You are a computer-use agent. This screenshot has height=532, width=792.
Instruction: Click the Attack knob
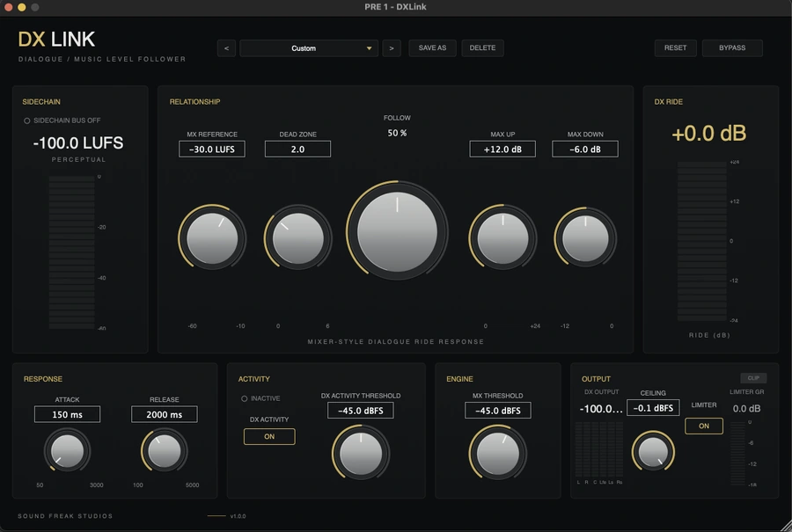tap(67, 450)
